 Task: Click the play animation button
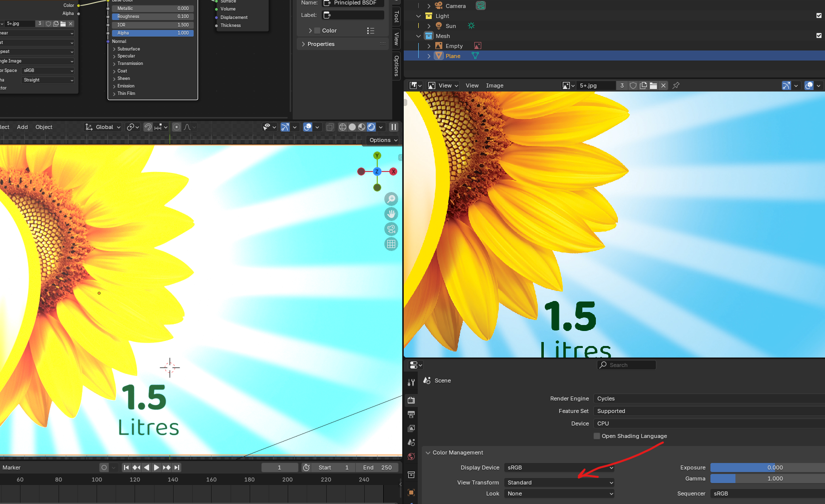pyautogui.click(x=156, y=467)
